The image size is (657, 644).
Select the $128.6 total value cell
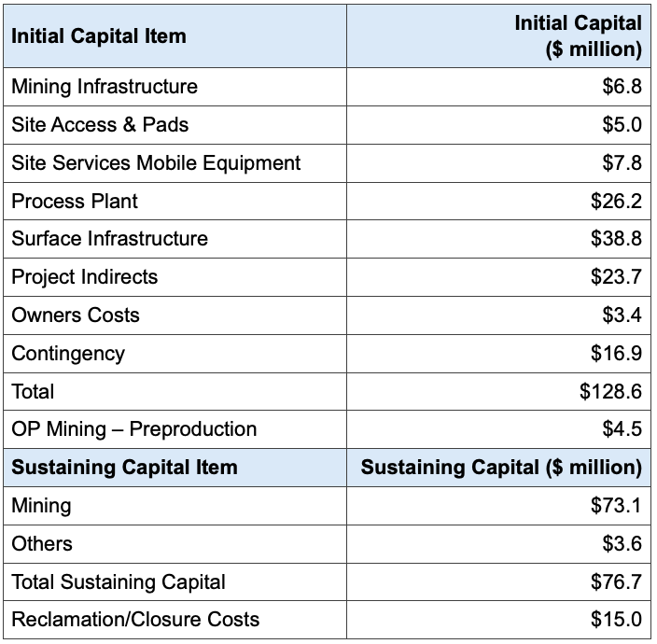click(610, 392)
